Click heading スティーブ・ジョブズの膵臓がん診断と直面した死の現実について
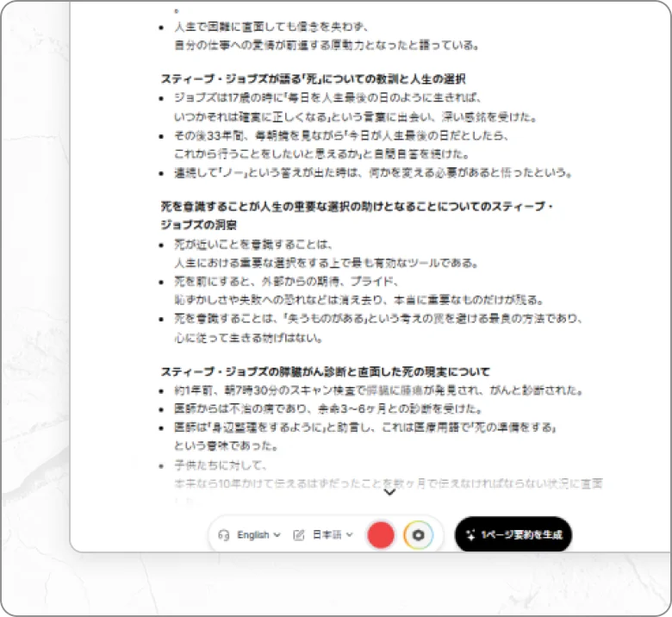Image resolution: width=672 pixels, height=617 pixels. (x=326, y=371)
